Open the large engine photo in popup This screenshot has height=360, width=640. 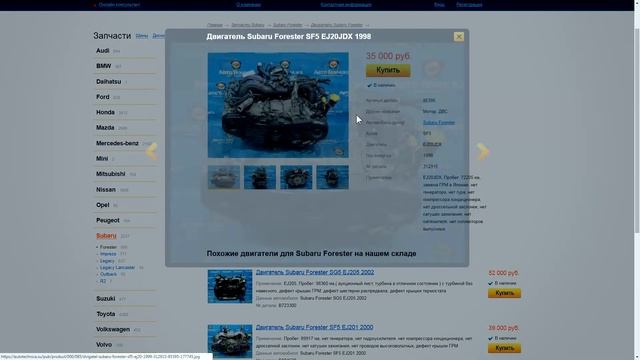278,105
